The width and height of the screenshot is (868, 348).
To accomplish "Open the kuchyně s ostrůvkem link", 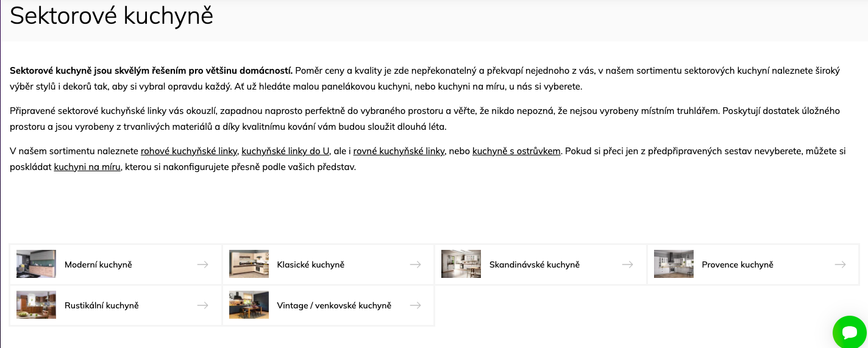I will click(516, 151).
